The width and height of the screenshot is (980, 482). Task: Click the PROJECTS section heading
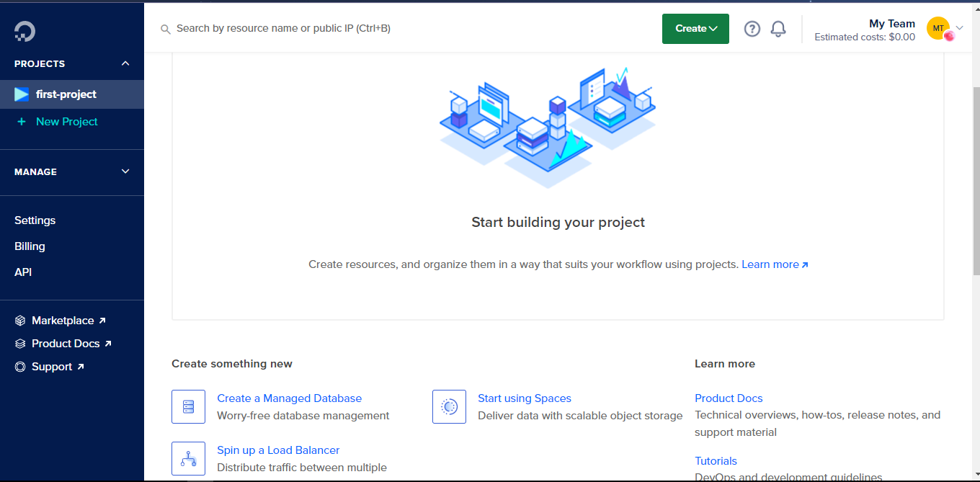tap(40, 63)
